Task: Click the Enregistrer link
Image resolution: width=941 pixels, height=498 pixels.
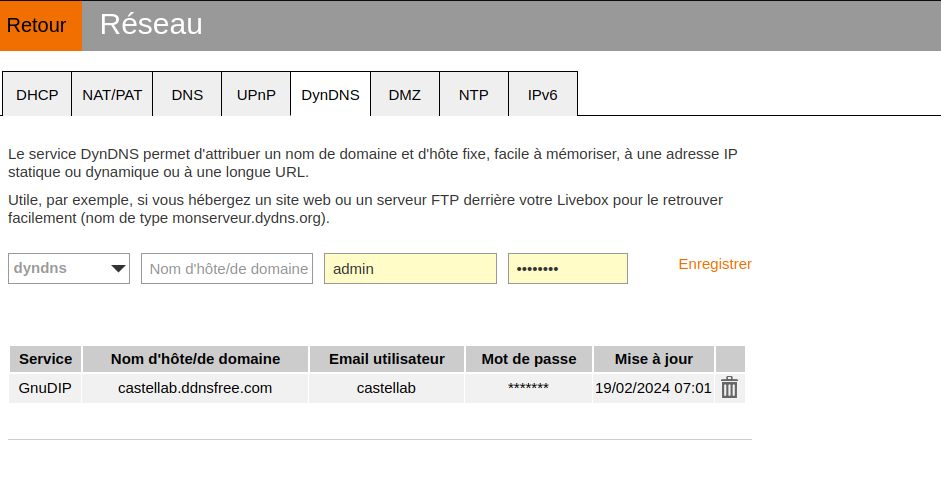Action: 715,264
